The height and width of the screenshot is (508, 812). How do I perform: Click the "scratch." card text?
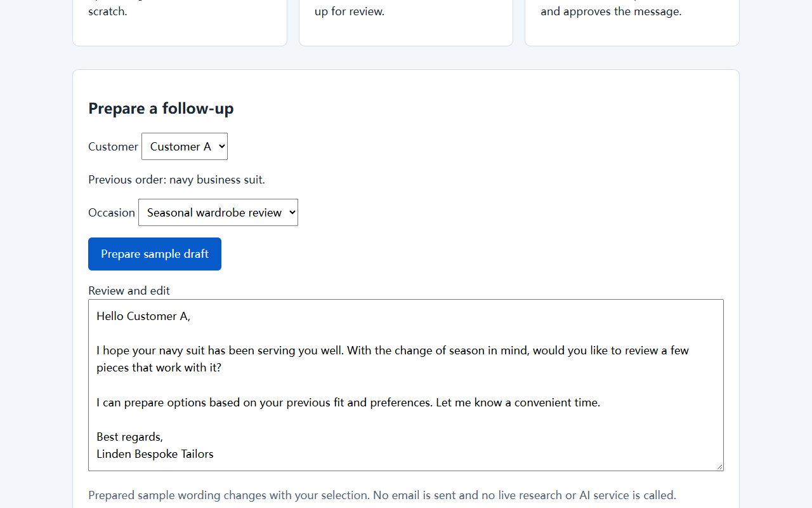point(108,11)
